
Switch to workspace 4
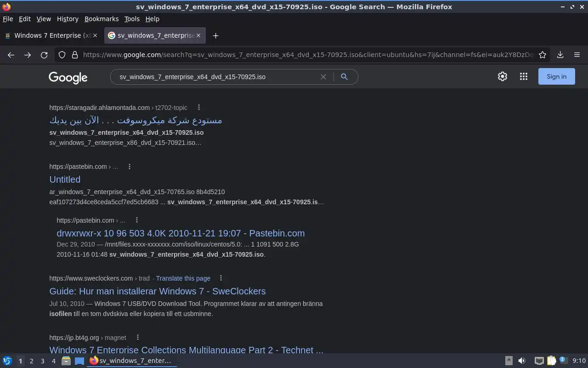53,361
